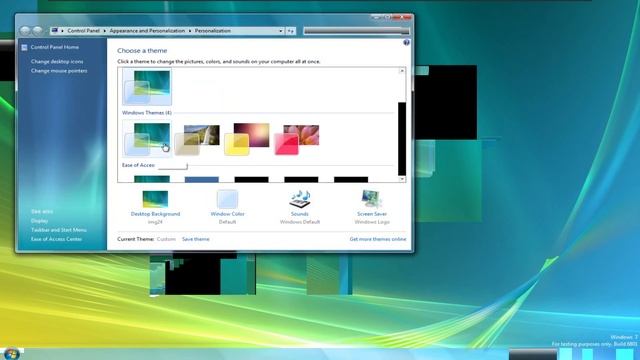Open Control Panel Home link
This screenshot has height=360, width=640.
55,47
